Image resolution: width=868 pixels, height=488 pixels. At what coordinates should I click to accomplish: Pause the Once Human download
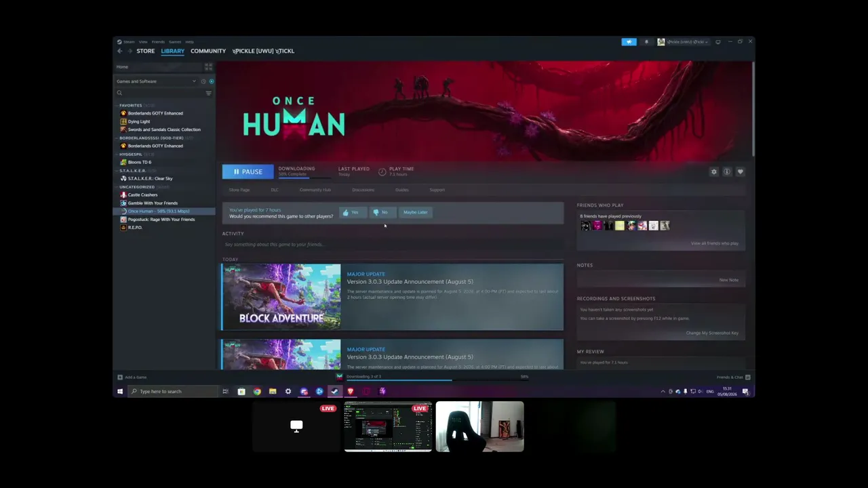[248, 171]
